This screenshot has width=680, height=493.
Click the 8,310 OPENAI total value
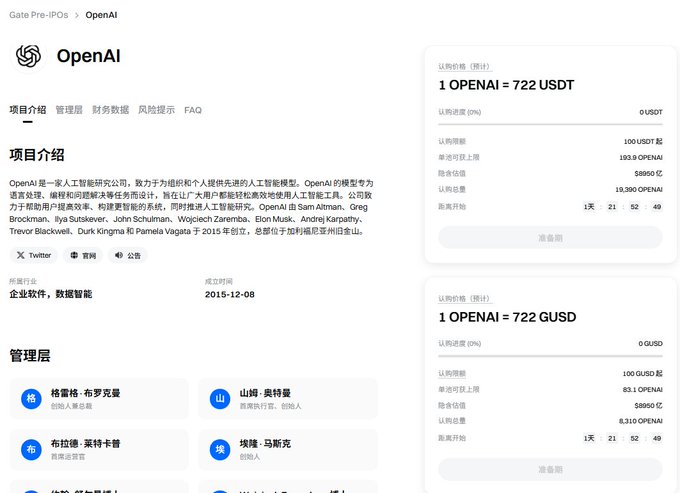[641, 421]
